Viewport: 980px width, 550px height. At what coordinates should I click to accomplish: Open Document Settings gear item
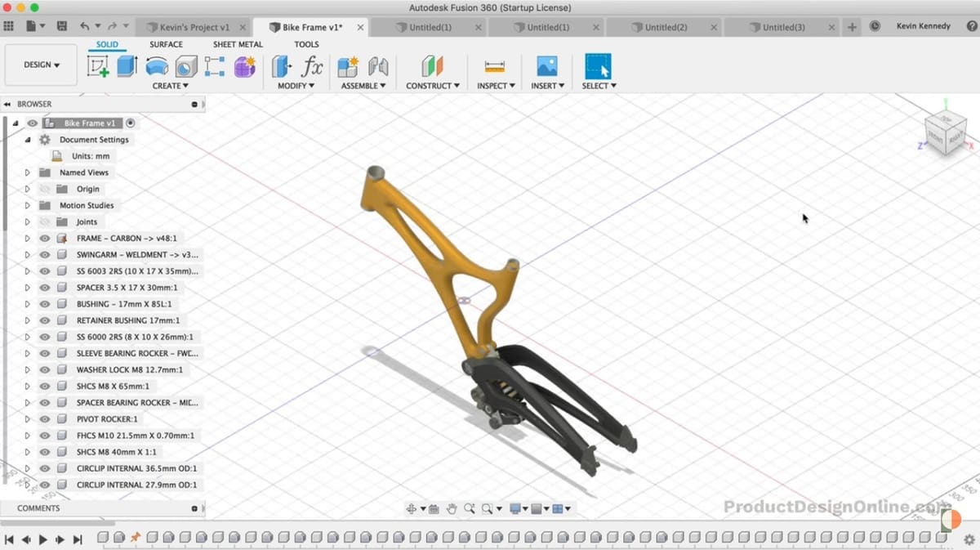[x=45, y=140]
